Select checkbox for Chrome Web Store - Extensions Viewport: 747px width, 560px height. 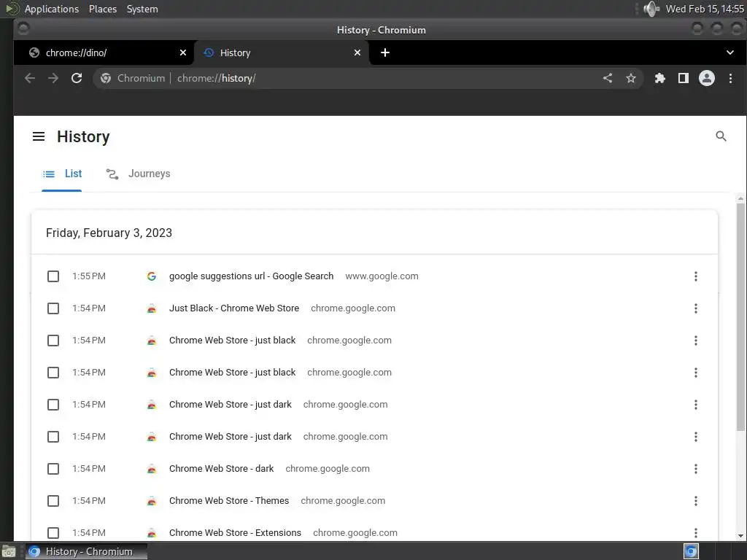coord(53,533)
